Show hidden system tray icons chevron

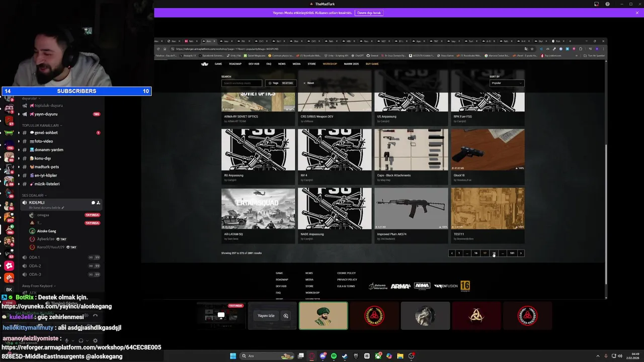point(598,356)
